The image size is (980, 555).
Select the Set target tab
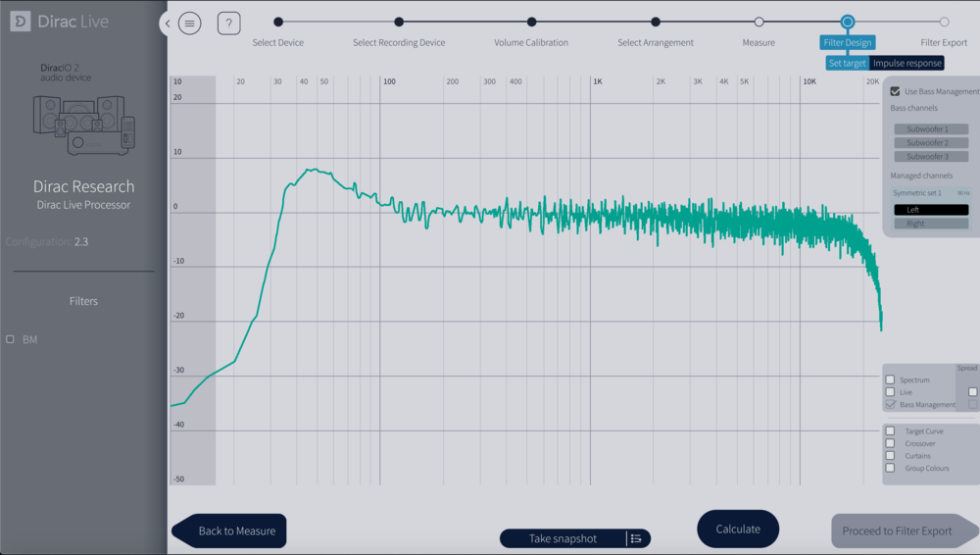pyautogui.click(x=847, y=63)
